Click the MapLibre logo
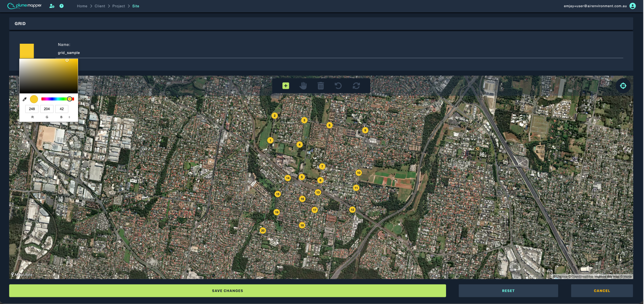644x304 pixels. [22, 275]
